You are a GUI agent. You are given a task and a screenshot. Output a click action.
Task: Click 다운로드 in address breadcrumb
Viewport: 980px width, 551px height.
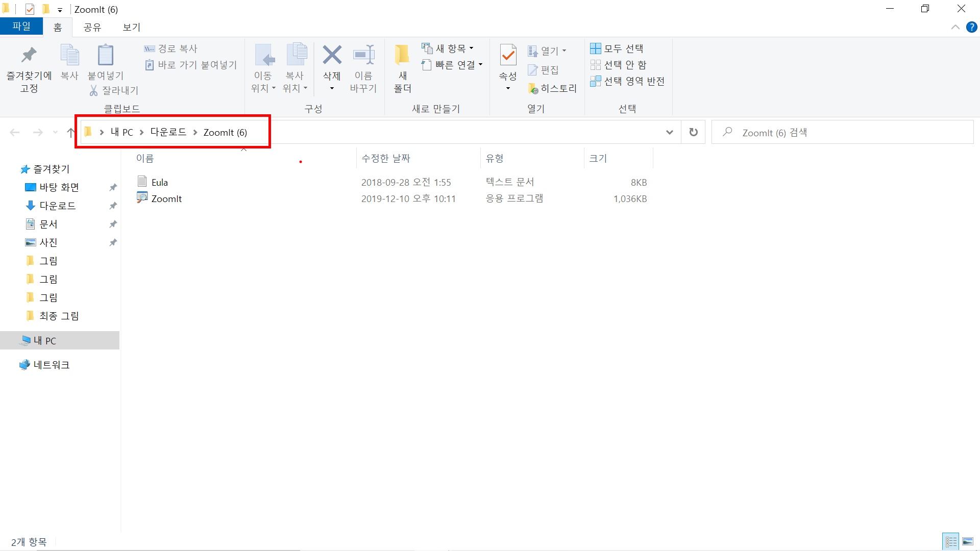coord(168,132)
